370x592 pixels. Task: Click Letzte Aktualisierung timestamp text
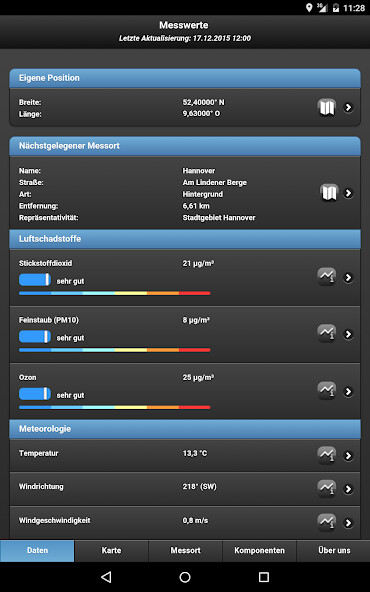tap(185, 38)
